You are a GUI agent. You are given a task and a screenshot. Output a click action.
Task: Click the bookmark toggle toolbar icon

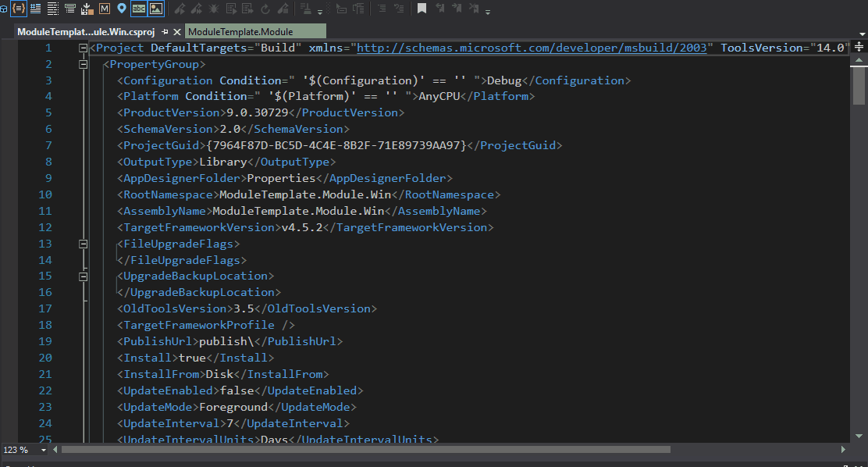coord(422,9)
